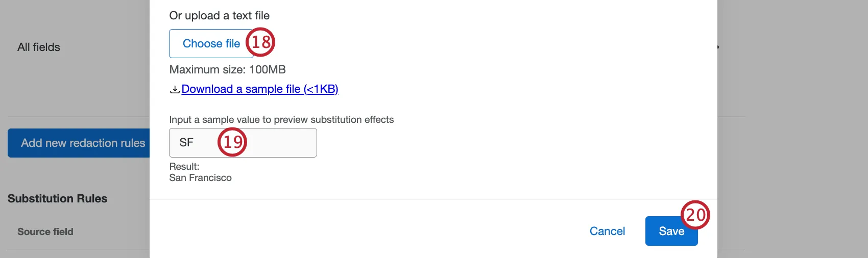Click the dimmed backdrop right of the dialog

pos(791,127)
